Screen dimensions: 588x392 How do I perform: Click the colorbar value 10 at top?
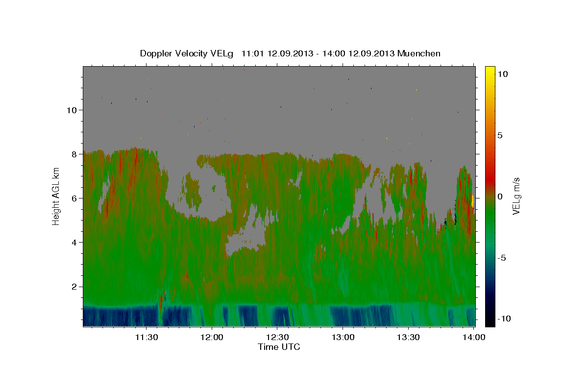[x=503, y=74]
